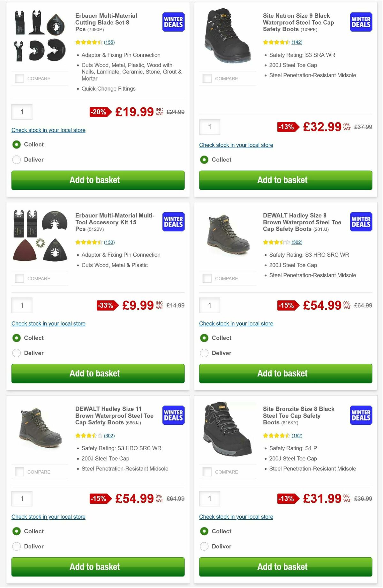Select Deliver for Site Bronzite boots
This screenshot has width=383, height=588.
[x=204, y=546]
